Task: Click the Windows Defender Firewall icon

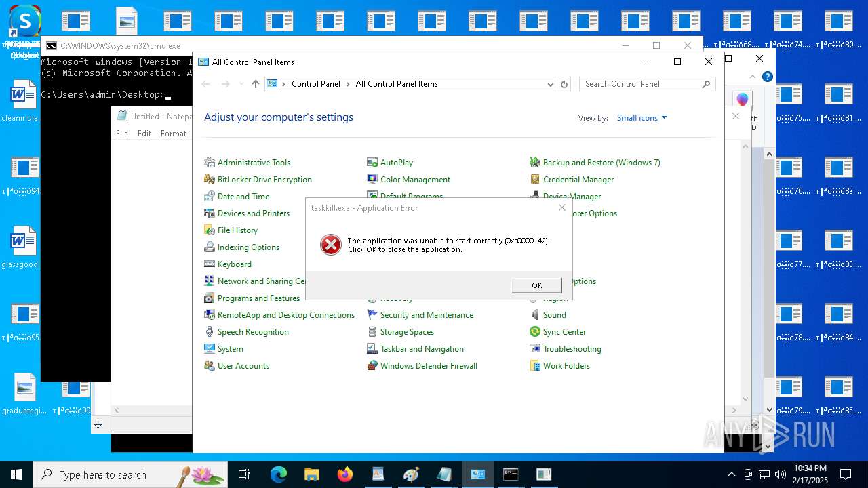Action: coord(372,366)
